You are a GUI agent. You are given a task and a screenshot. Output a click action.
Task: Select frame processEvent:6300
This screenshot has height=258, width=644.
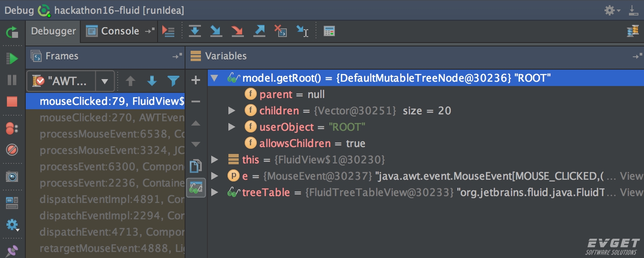[x=105, y=167]
